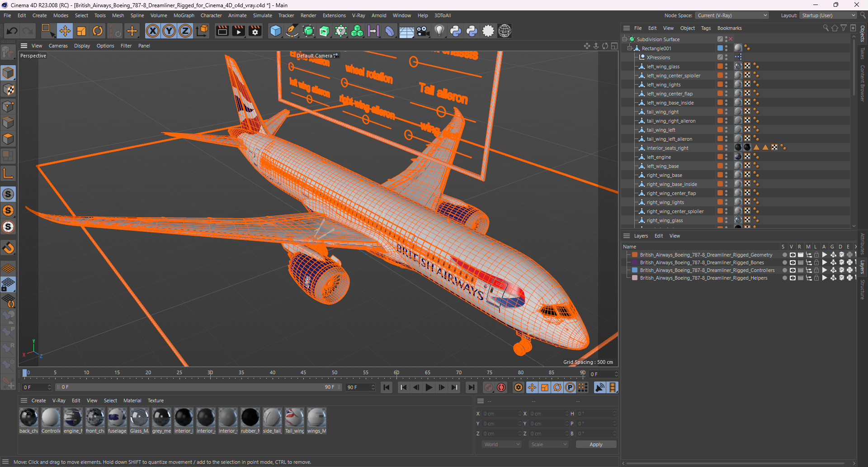This screenshot has width=868, height=467.
Task: Select the Model mode cube icon
Action: [x=8, y=73]
